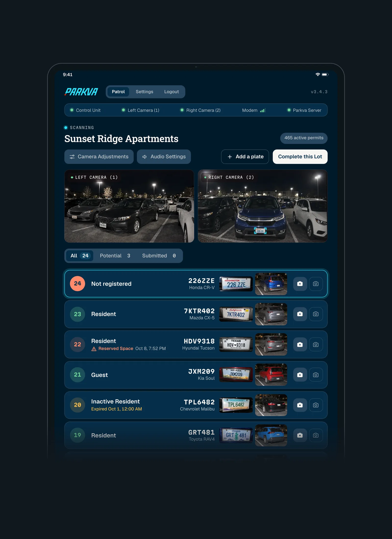Click Add a plate button
This screenshot has width=392, height=539.
pyautogui.click(x=245, y=157)
